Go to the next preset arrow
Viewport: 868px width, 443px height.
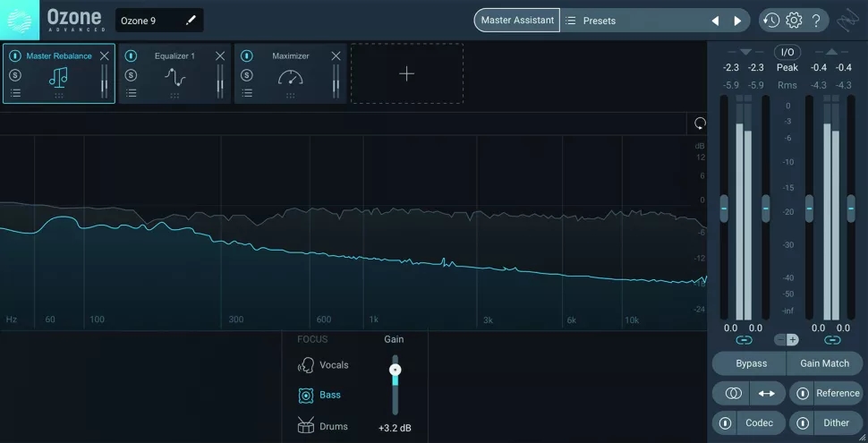coord(737,21)
